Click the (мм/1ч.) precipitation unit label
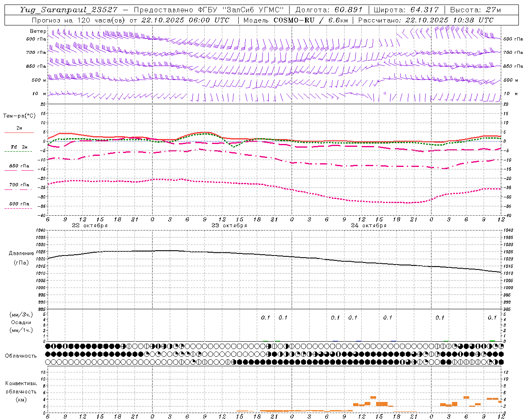Screen dimensions: 525x420 coord(21,330)
